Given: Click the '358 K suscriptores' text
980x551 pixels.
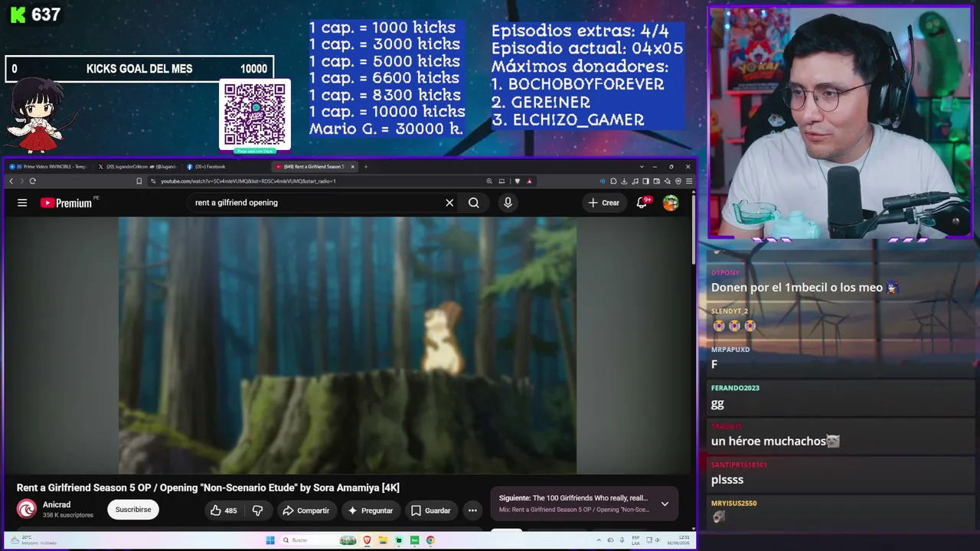Looking at the screenshot, I should point(68,515).
